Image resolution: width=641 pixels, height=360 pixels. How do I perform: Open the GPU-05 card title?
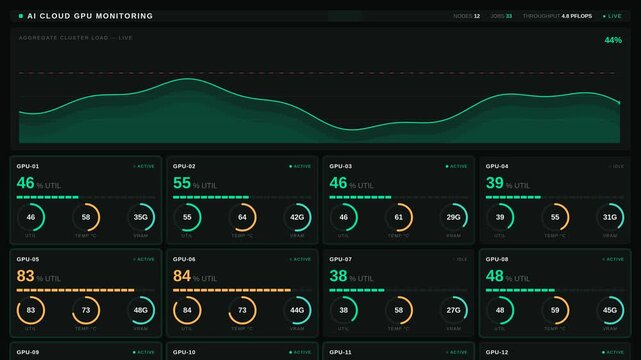tap(28, 259)
